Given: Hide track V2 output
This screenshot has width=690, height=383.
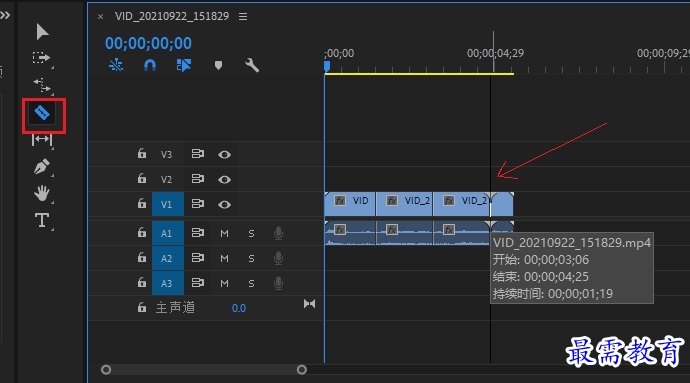Looking at the screenshot, I should [224, 180].
